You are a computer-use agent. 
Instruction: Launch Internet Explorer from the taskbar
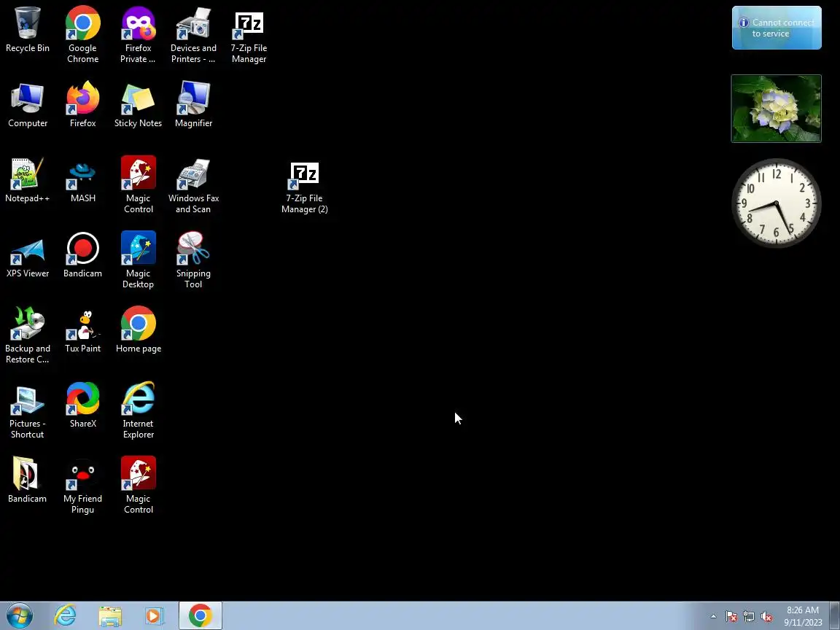pyautogui.click(x=66, y=615)
